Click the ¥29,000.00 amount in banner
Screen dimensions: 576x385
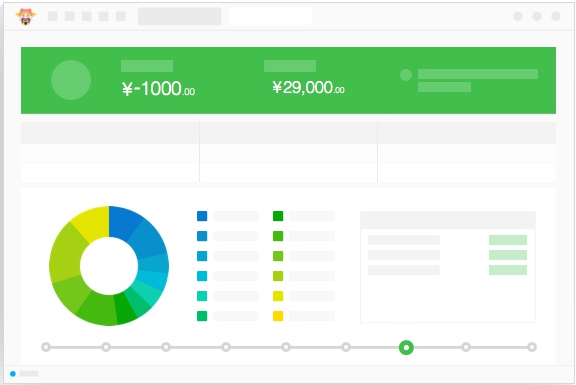[x=309, y=88]
